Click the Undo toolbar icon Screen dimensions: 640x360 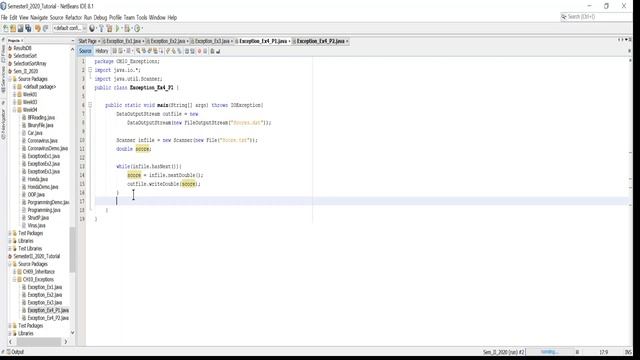[x=38, y=28]
